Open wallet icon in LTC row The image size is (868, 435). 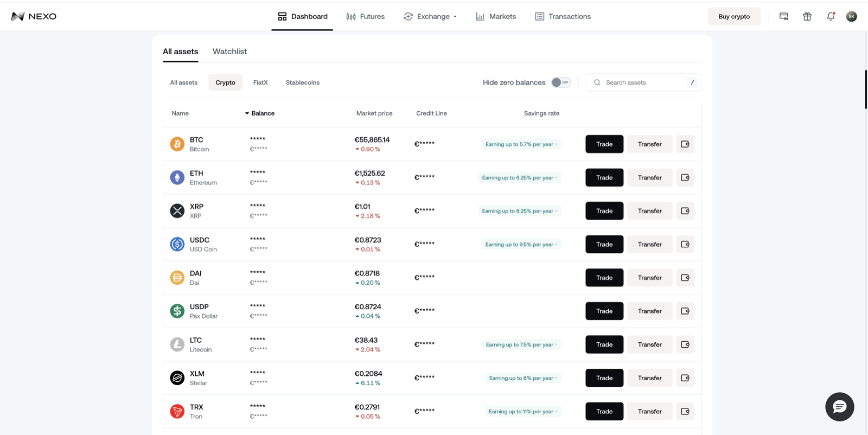pos(685,344)
